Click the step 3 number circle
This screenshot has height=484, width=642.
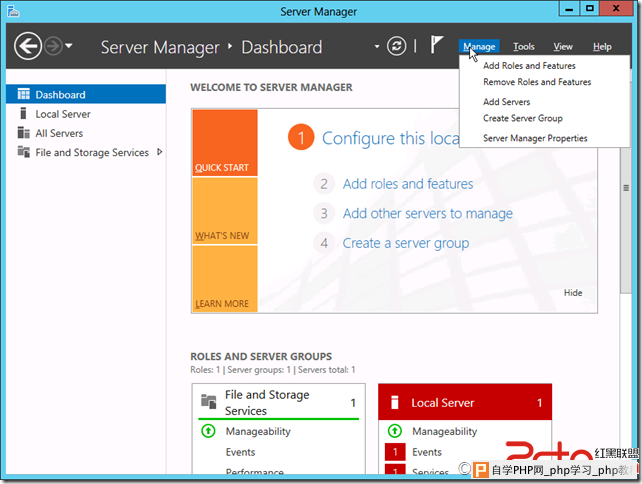324,213
